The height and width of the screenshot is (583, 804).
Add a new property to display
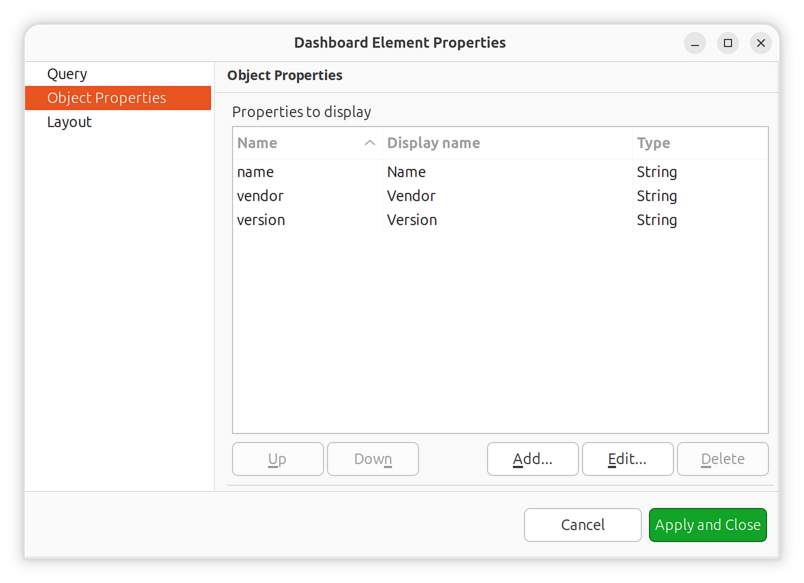pyautogui.click(x=532, y=458)
